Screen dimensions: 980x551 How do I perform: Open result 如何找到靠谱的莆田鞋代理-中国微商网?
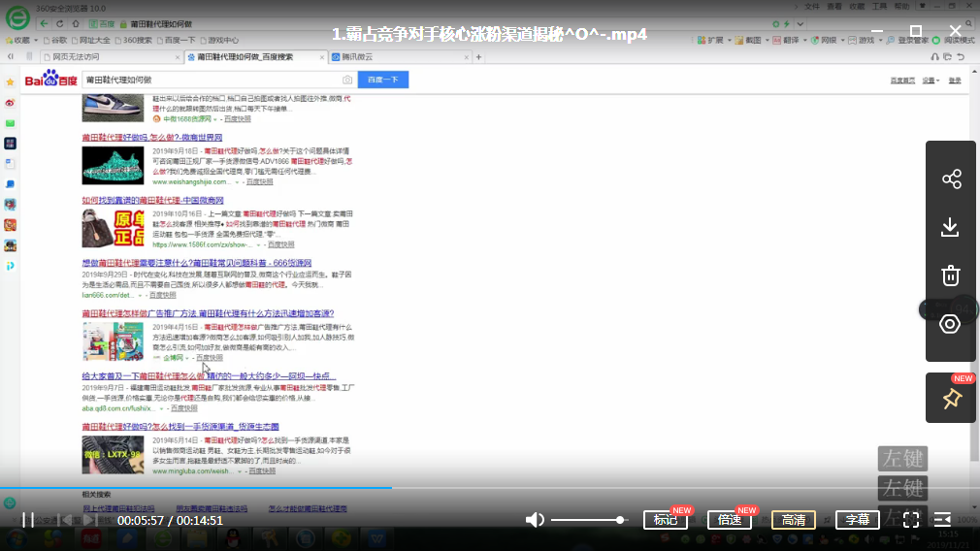tap(152, 201)
